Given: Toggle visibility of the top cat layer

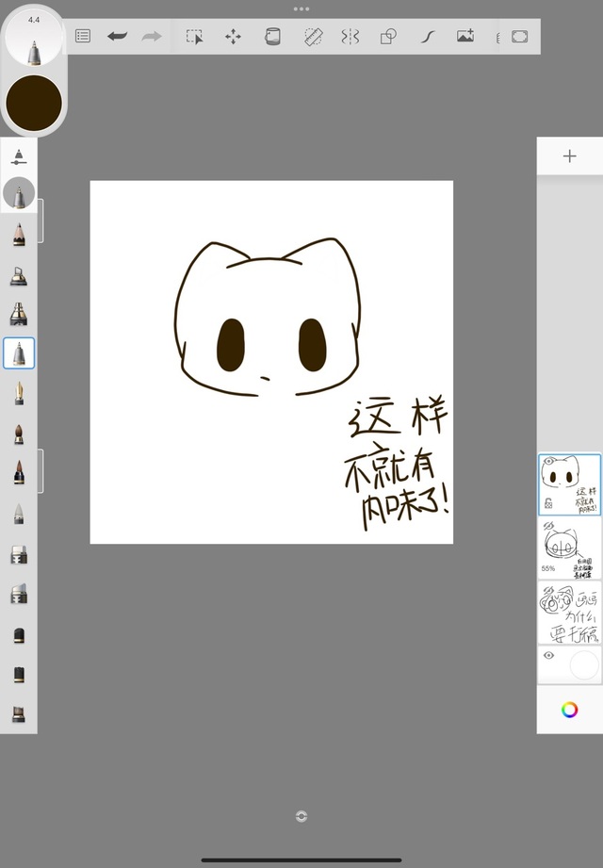Looking at the screenshot, I should point(549,462).
